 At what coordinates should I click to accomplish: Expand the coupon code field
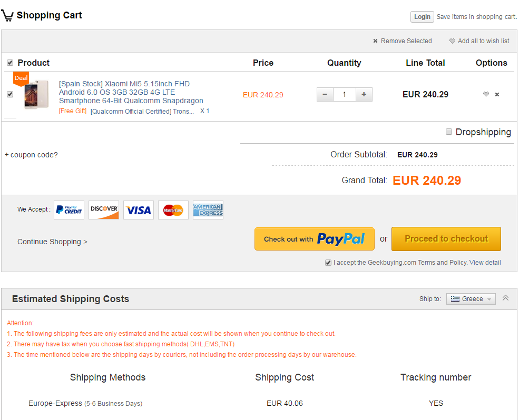(31, 155)
